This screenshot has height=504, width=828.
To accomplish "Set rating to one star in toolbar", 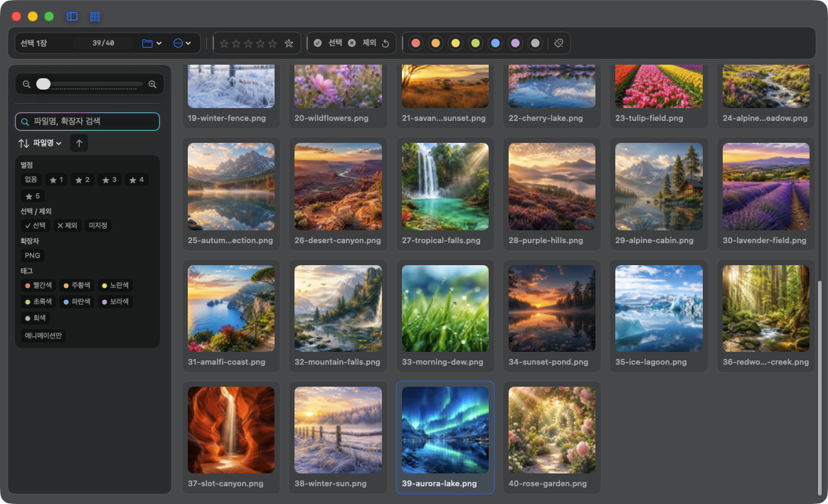I will [224, 43].
